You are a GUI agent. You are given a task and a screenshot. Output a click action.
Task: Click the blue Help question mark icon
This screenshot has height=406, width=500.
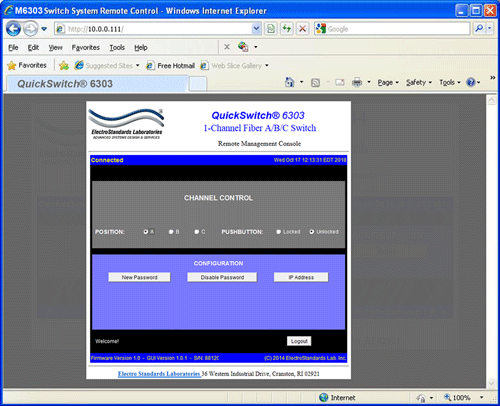[471, 82]
